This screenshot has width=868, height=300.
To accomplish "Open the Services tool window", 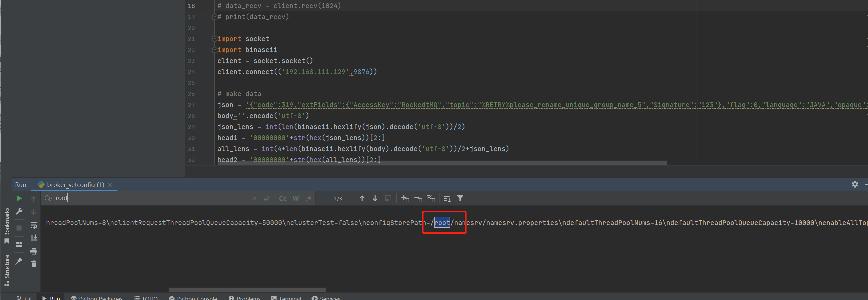I will tap(326, 298).
